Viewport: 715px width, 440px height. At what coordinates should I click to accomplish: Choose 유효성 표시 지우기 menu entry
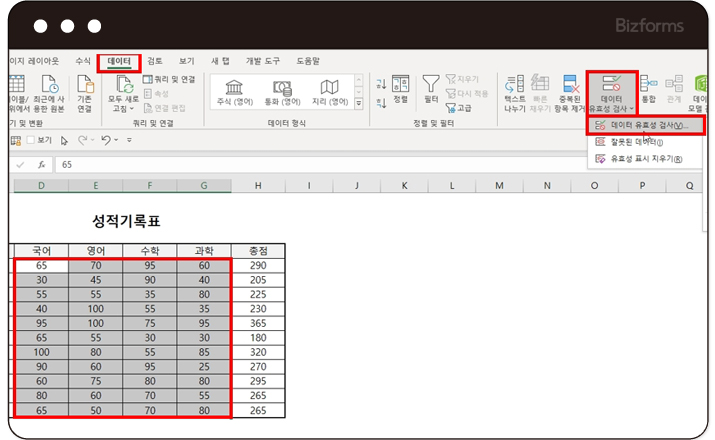pos(645,158)
